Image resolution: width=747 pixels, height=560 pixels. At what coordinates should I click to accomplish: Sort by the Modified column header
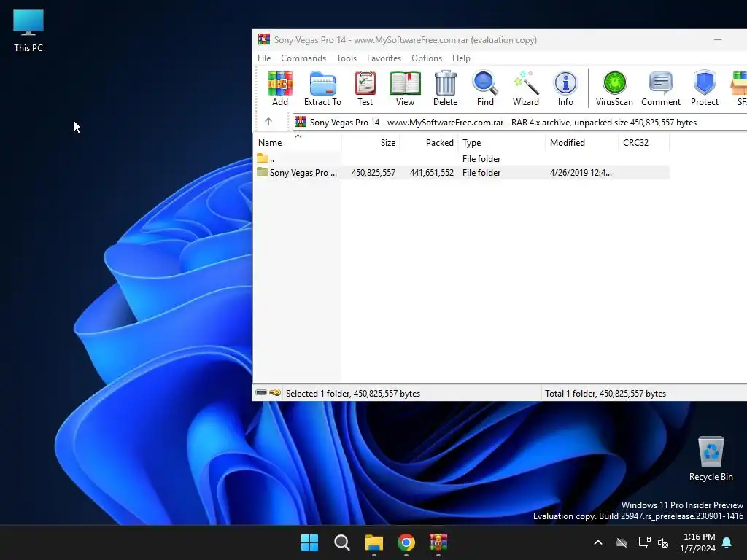(581, 142)
